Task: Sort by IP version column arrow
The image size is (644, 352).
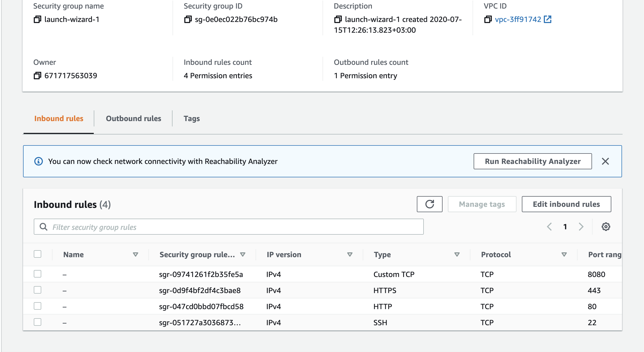Action: [x=350, y=254]
